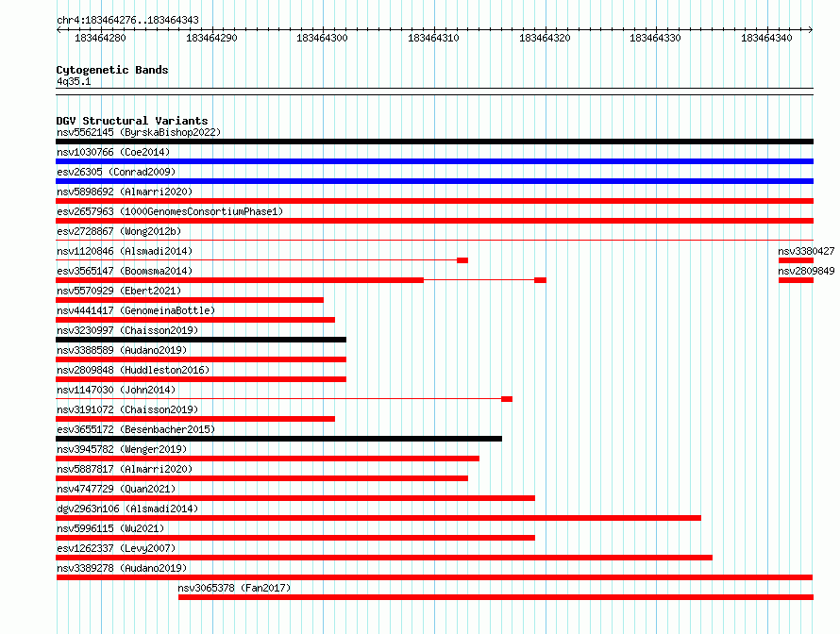Select the red bar under nsv5887817
The width and height of the screenshot is (840, 634).
pyautogui.click(x=262, y=478)
